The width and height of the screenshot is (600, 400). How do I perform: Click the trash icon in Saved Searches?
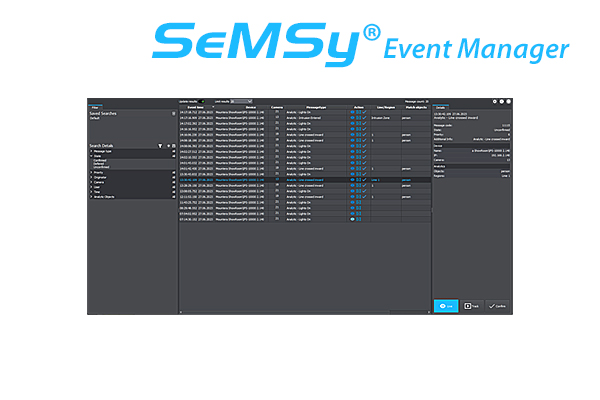[x=173, y=114]
